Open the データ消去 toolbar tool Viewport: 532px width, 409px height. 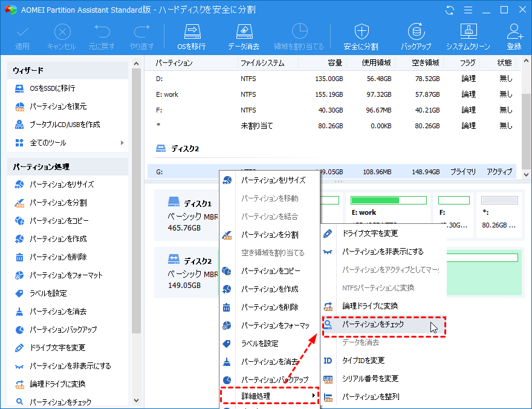[244, 37]
